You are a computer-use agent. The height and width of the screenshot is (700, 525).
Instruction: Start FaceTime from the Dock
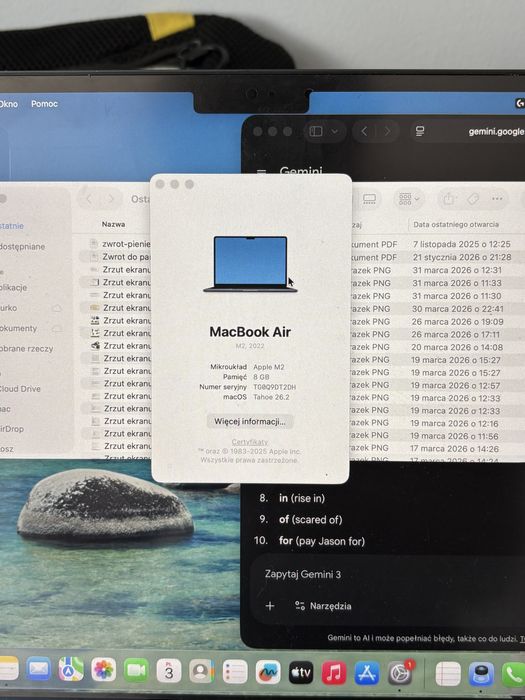136,670
